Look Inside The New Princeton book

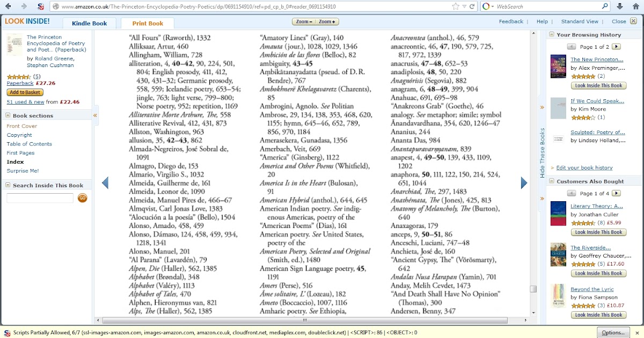[598, 85]
